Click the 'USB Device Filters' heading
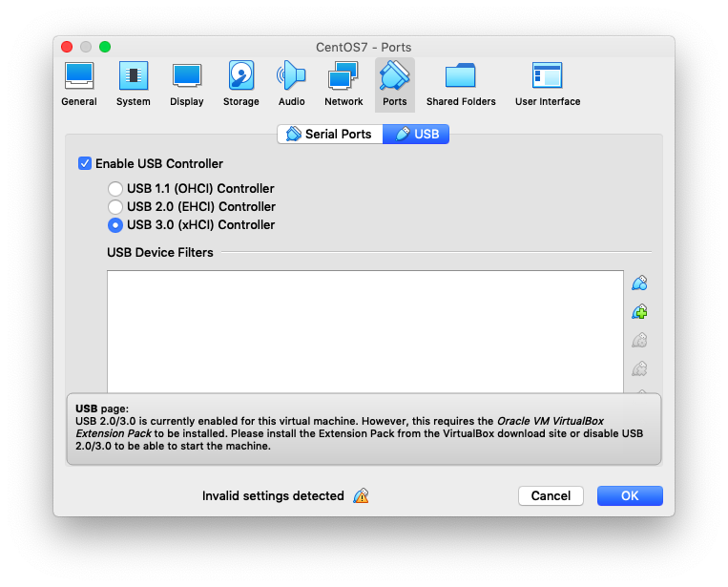The height and width of the screenshot is (587, 728). (160, 253)
